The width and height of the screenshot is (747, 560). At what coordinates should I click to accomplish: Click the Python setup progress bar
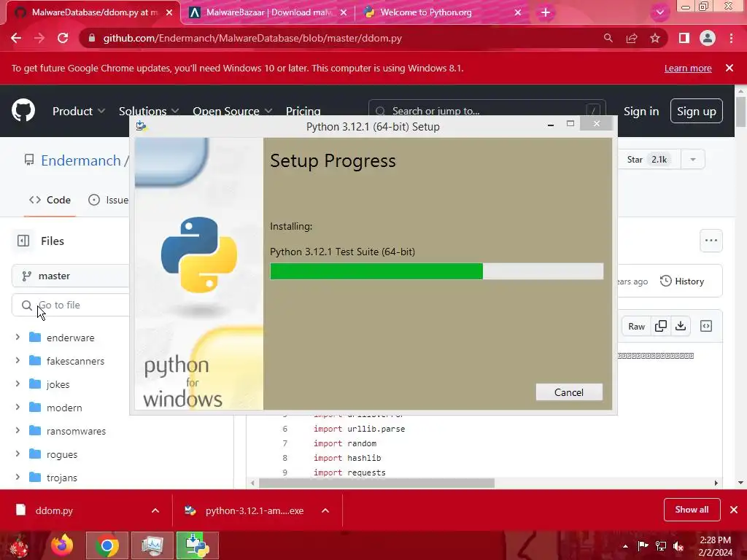click(436, 271)
